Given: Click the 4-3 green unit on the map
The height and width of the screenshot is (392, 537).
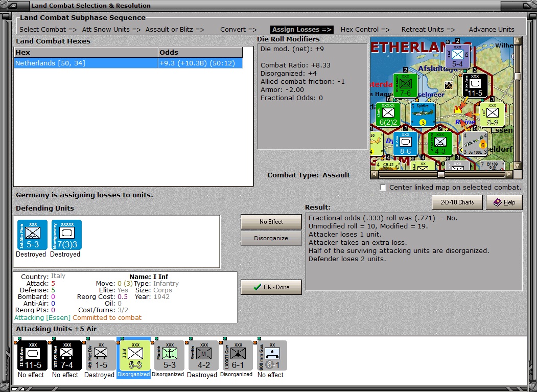Looking at the screenshot, I should tap(440, 144).
